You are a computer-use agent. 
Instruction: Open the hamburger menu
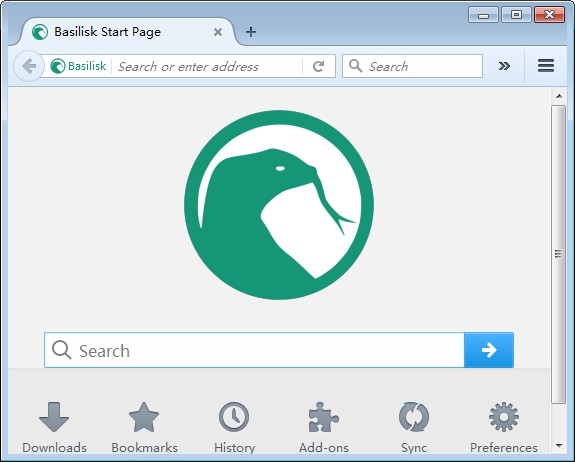(546, 66)
